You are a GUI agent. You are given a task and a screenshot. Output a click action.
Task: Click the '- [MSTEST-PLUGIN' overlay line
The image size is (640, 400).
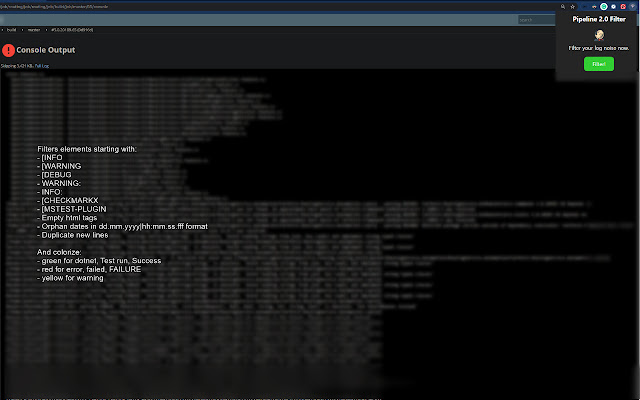coord(72,209)
